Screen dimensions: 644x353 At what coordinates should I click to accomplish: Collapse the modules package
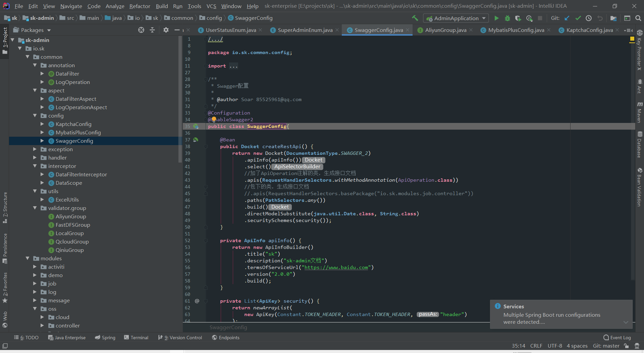[28, 258]
